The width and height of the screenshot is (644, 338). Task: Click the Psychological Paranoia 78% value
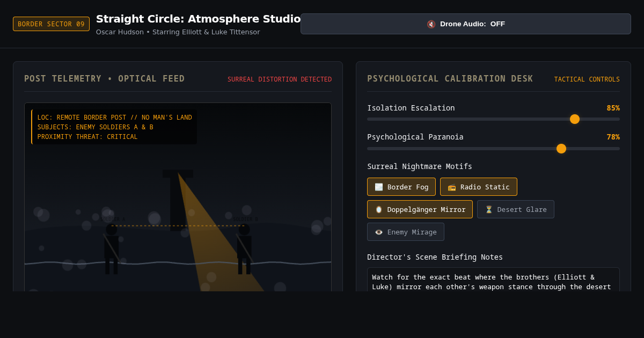click(613, 137)
